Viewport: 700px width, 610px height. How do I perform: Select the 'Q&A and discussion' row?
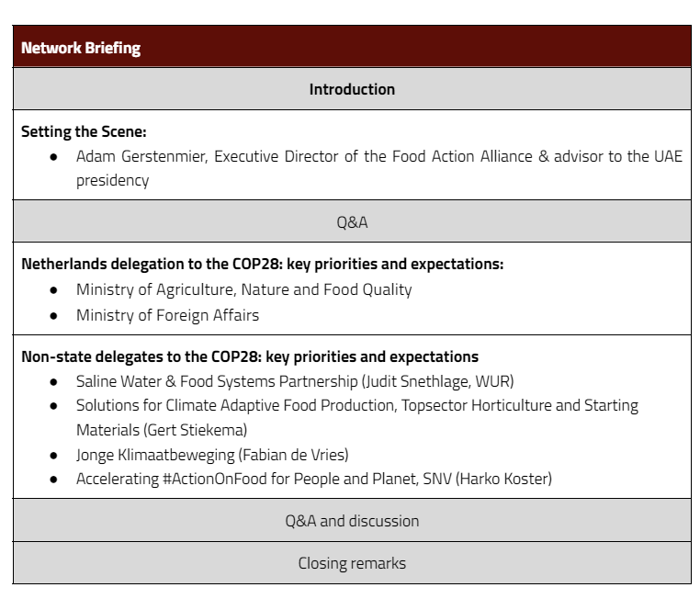coord(352,521)
